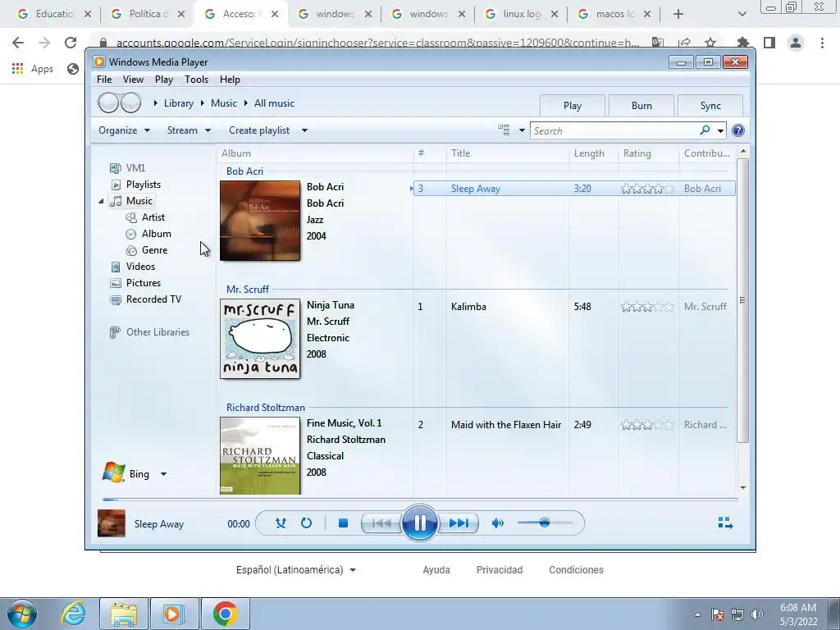
Task: Click the Bob Acri album cover
Action: tap(260, 221)
